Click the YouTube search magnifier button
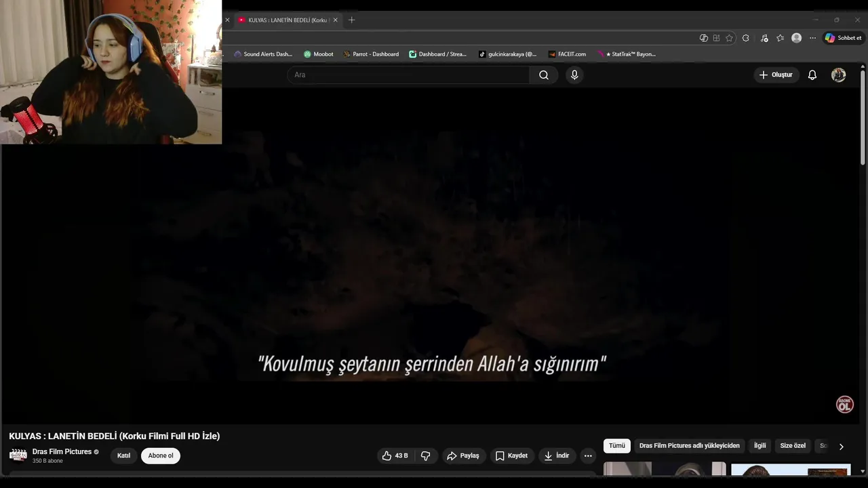 click(x=544, y=75)
